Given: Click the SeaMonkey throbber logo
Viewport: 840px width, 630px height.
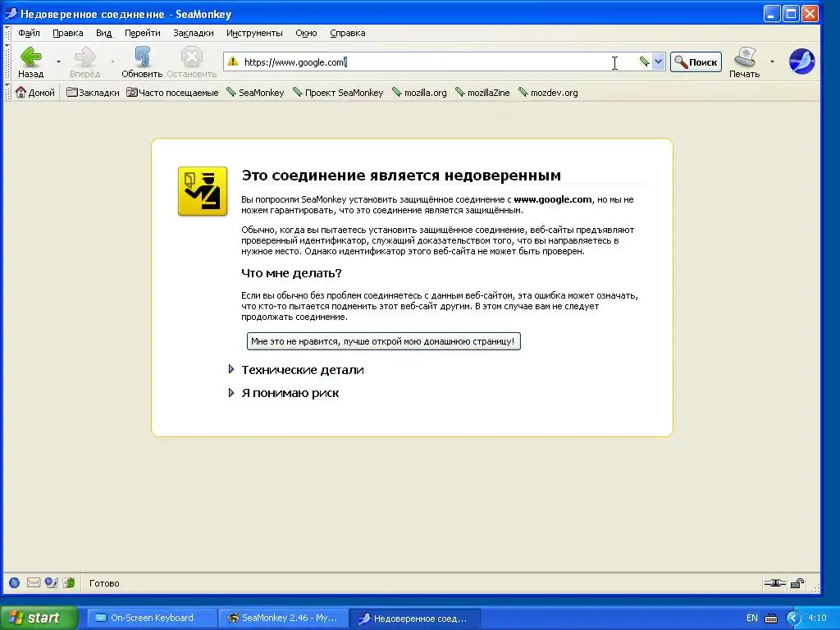Looking at the screenshot, I should pos(802,61).
